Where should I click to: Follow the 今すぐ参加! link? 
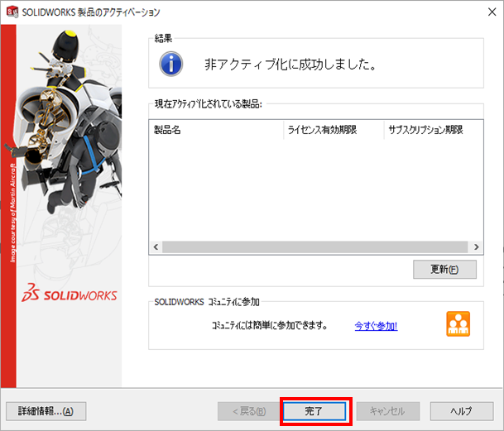tap(376, 326)
